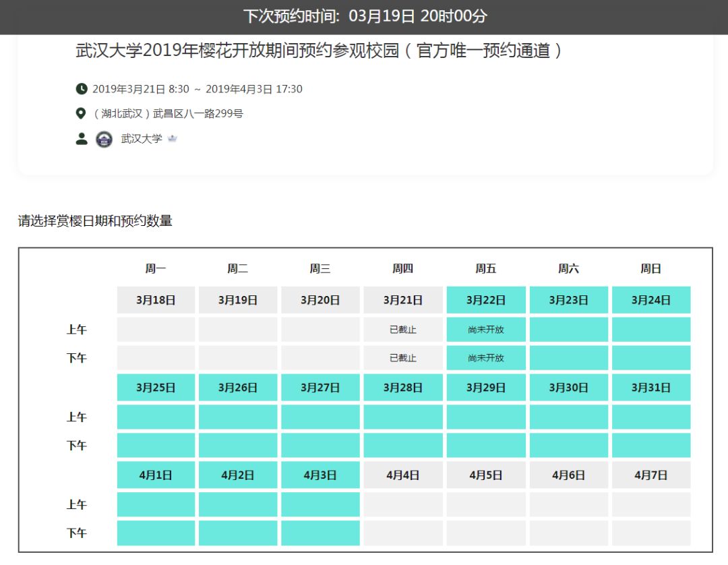Click the 周日 column heading
This screenshot has width=728, height=565.
651,268
